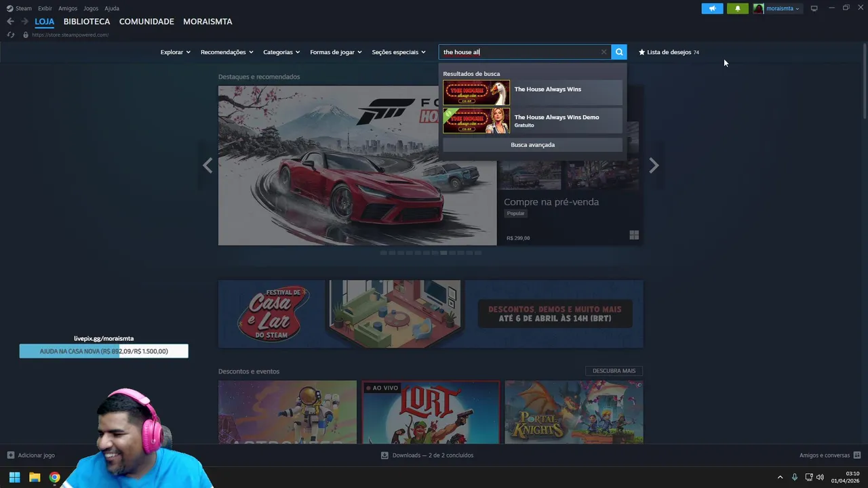Image resolution: width=868 pixels, height=488 pixels.
Task: Select The House Always Wins Demo result
Action: pyautogui.click(x=532, y=121)
